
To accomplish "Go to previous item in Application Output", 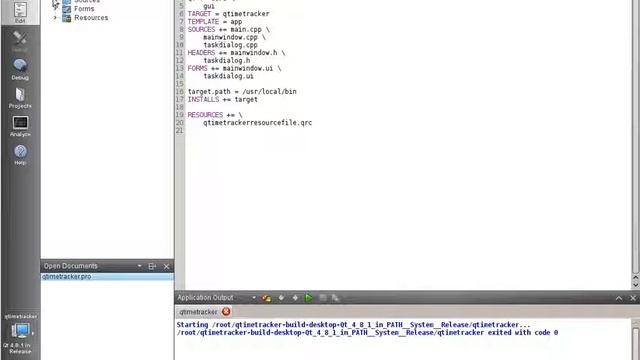I will click(x=281, y=298).
